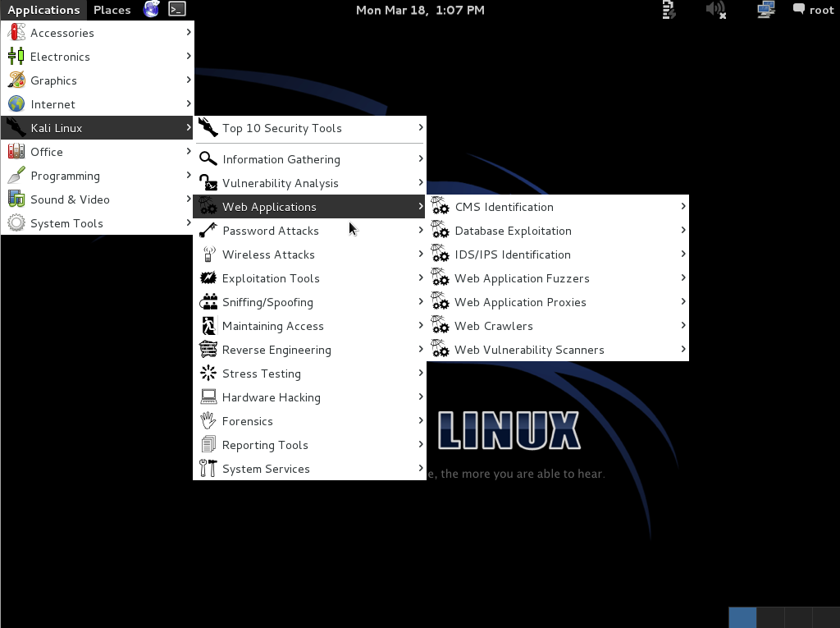840x628 pixels.
Task: Open the Reverse Engineering category
Action: [276, 350]
